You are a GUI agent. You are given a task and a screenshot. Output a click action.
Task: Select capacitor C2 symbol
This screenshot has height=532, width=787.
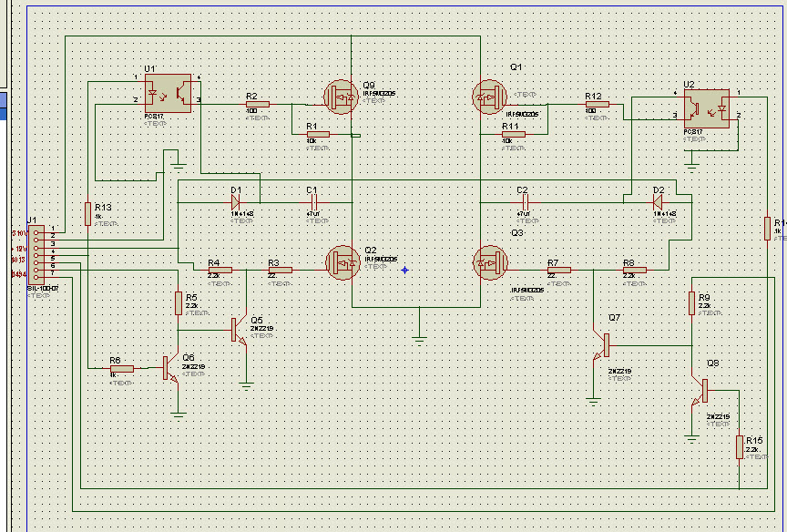[x=525, y=203]
